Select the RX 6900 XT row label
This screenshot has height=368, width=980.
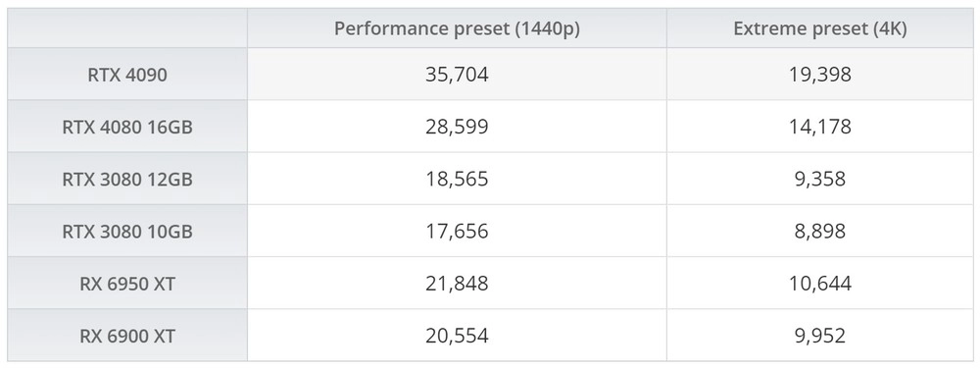pyautogui.click(x=127, y=336)
